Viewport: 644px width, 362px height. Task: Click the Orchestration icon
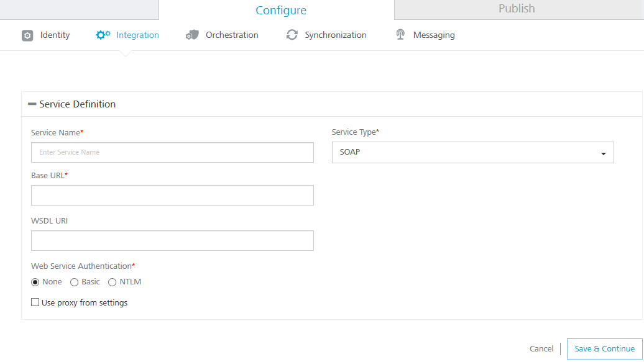[192, 35]
